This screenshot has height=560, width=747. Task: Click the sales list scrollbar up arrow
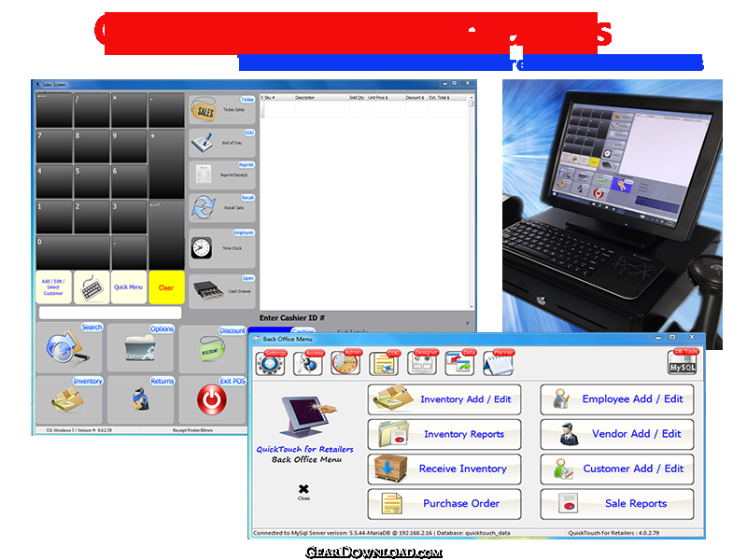click(x=472, y=98)
